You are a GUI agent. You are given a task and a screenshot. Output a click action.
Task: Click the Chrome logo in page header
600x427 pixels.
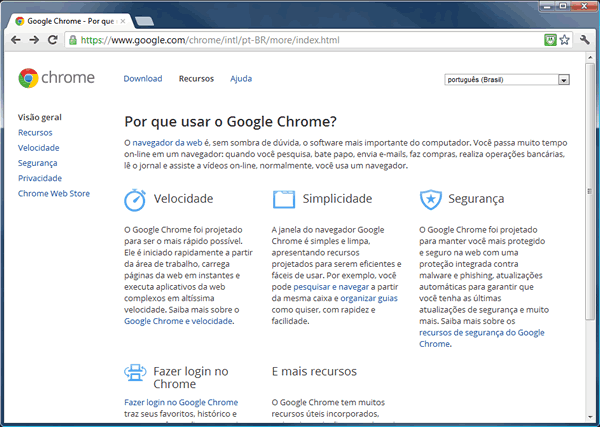click(x=56, y=78)
